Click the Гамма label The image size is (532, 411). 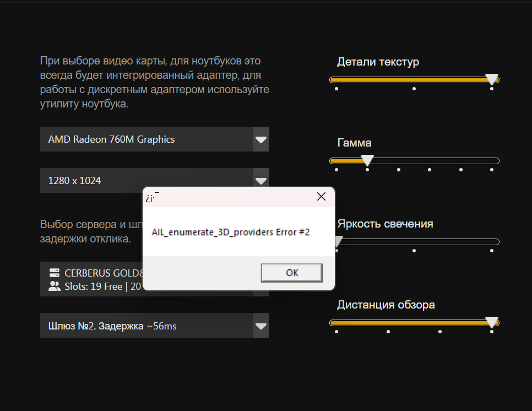click(x=354, y=143)
